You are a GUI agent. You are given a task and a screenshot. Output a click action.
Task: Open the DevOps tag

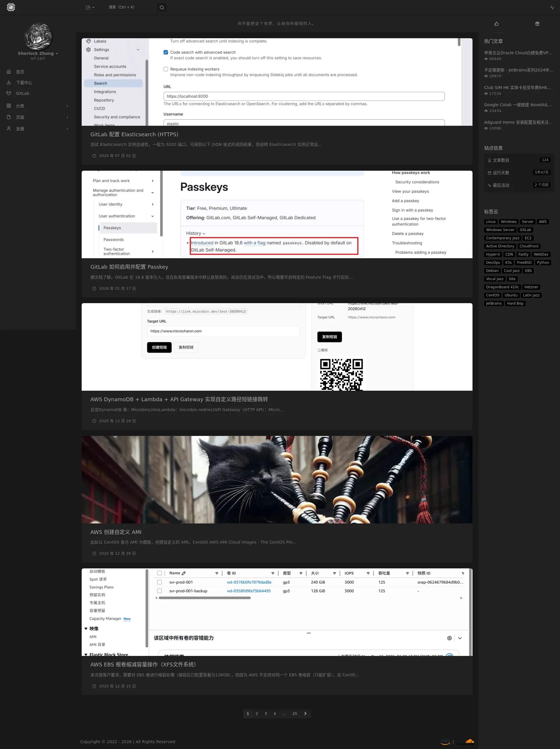(493, 262)
